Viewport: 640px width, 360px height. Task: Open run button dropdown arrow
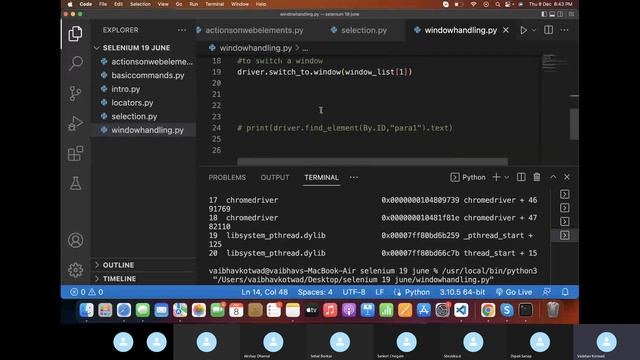(534, 30)
